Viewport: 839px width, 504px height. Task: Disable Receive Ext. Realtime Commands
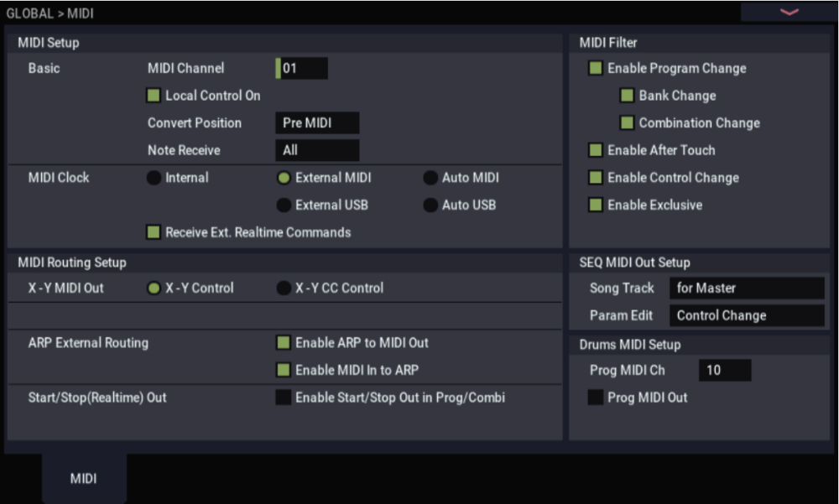(x=154, y=232)
